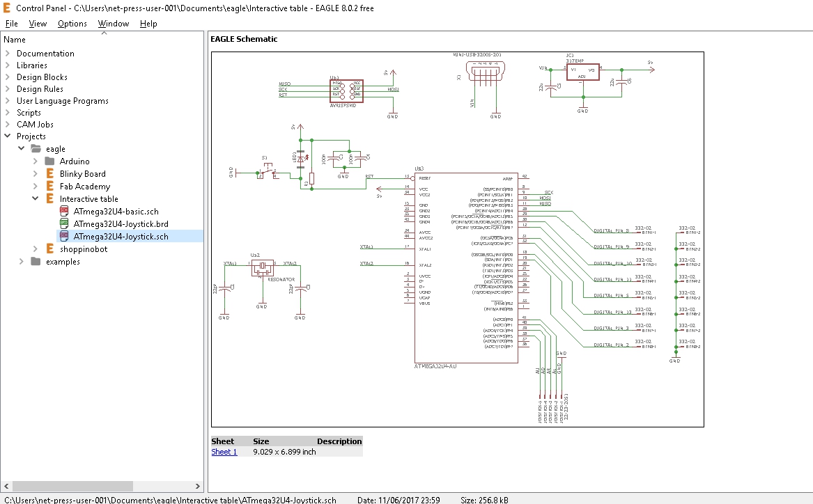Click the Interactive table project icon
Viewport: 813px width, 504px height.
pos(49,199)
